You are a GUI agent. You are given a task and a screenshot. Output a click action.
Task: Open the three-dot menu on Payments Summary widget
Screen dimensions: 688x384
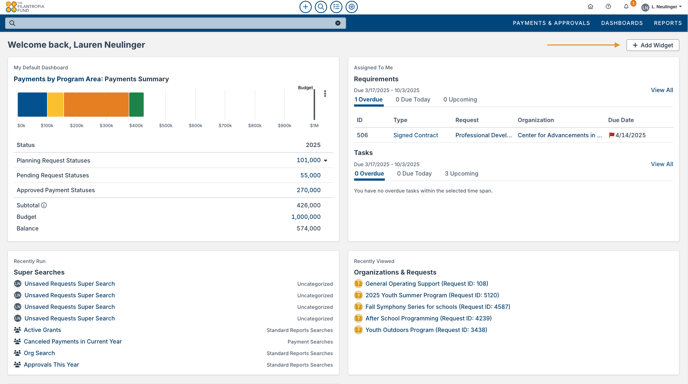coord(325,93)
